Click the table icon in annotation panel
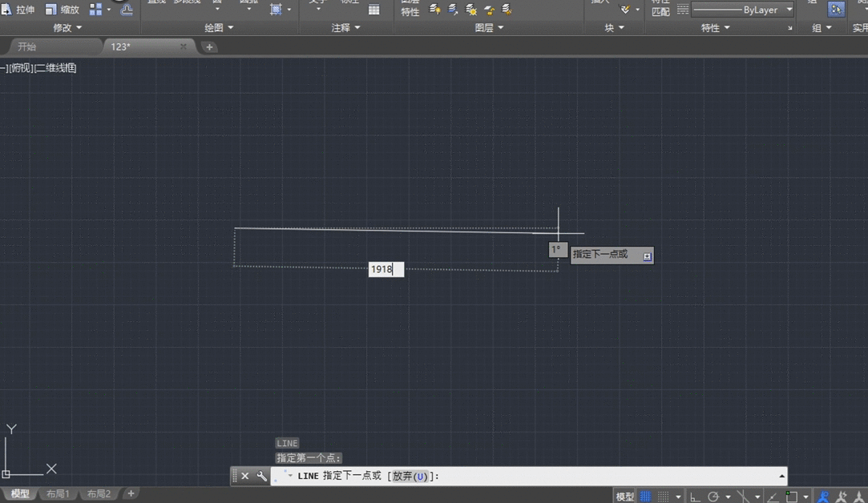This screenshot has width=868, height=503. pyautogui.click(x=373, y=10)
